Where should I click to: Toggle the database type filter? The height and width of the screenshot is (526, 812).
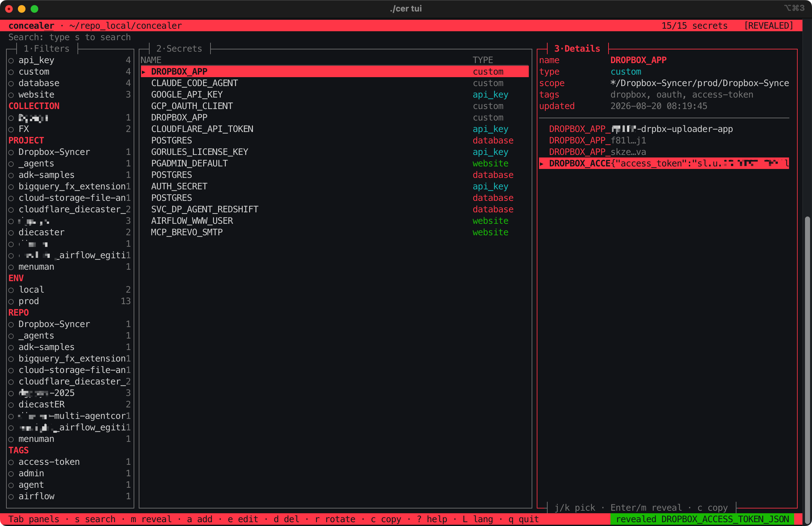[x=70, y=83]
